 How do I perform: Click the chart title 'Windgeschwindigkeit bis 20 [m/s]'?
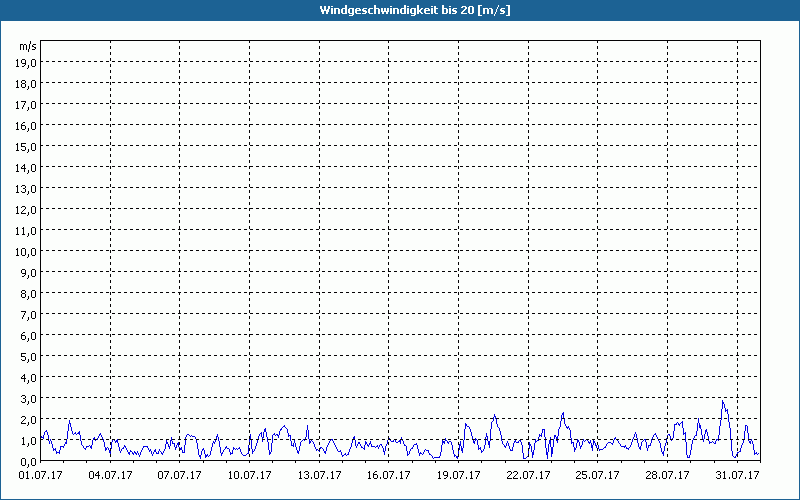[x=415, y=10]
